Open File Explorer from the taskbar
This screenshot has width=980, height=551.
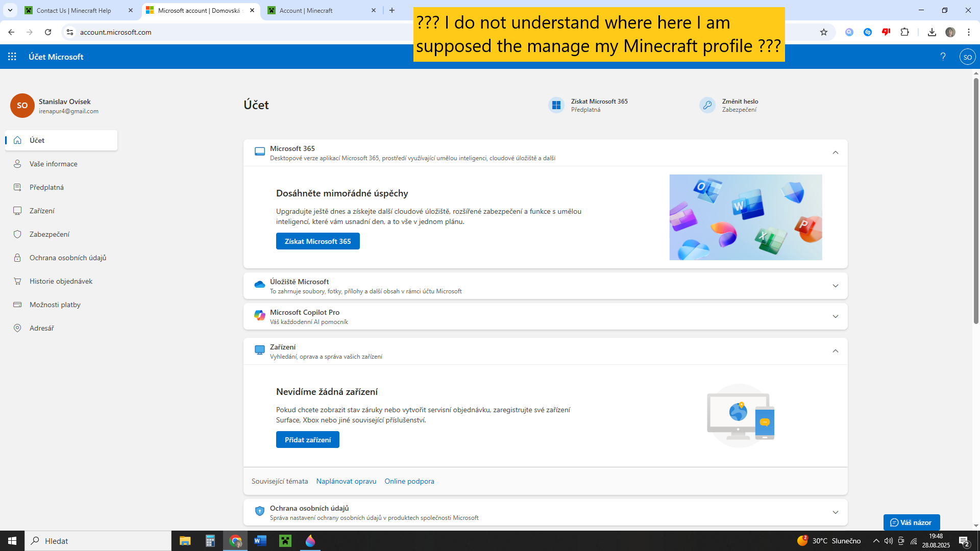[x=185, y=541]
